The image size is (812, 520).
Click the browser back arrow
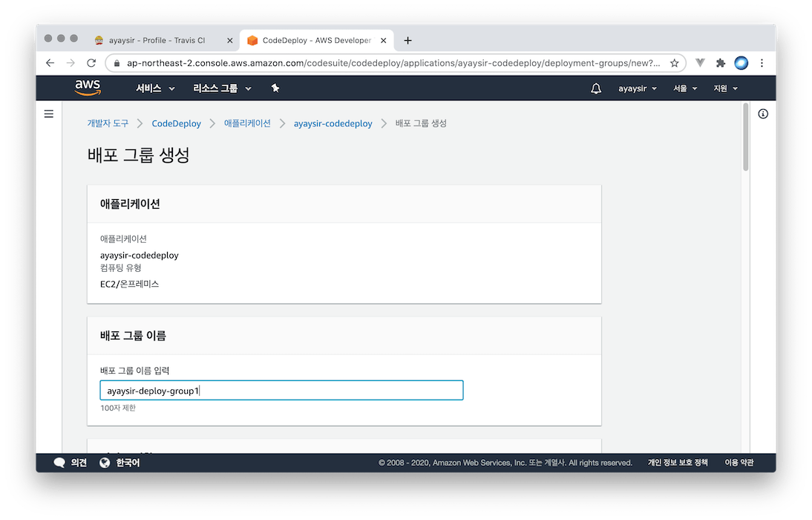coord(50,63)
